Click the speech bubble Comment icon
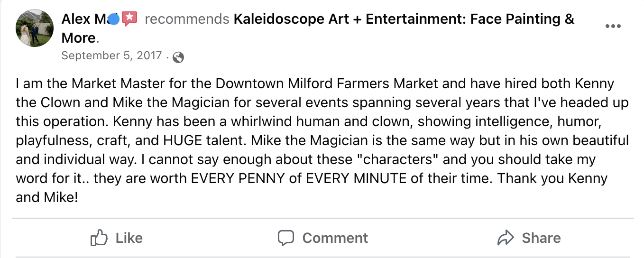 286,238
